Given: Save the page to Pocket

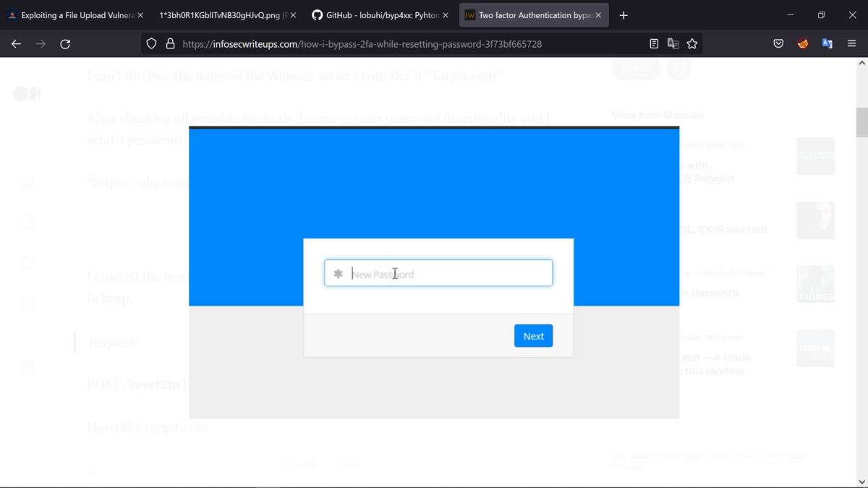Looking at the screenshot, I should (x=778, y=43).
